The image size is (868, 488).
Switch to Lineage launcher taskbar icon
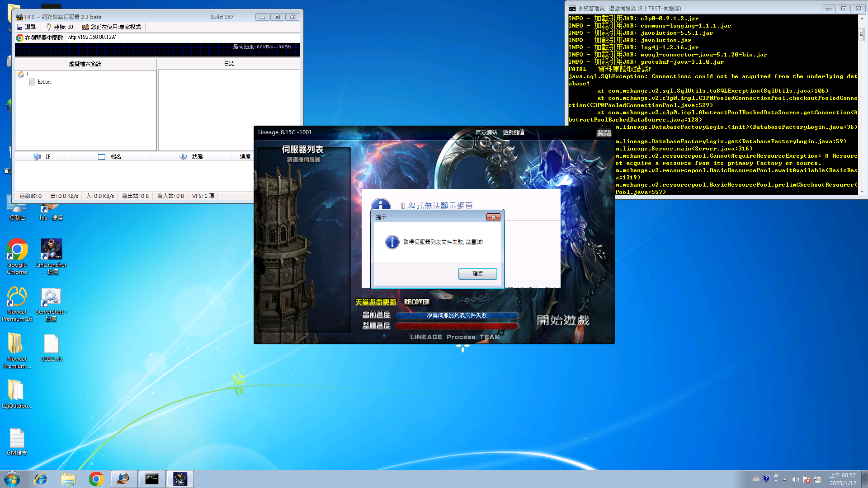[x=180, y=479]
